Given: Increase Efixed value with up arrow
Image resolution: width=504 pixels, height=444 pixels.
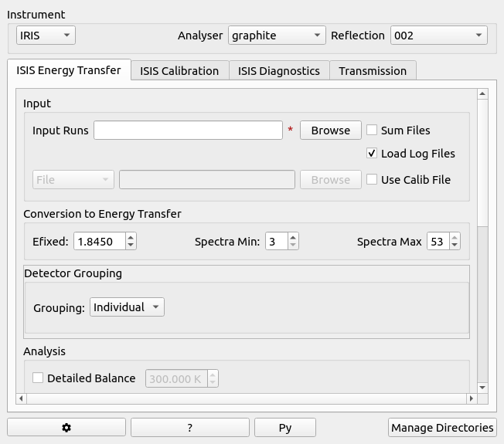Looking at the screenshot, I should tap(131, 238).
